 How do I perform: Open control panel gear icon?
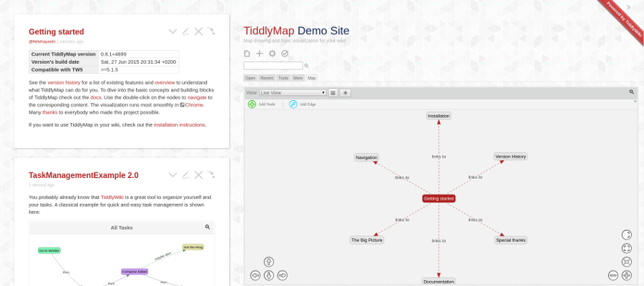273,54
